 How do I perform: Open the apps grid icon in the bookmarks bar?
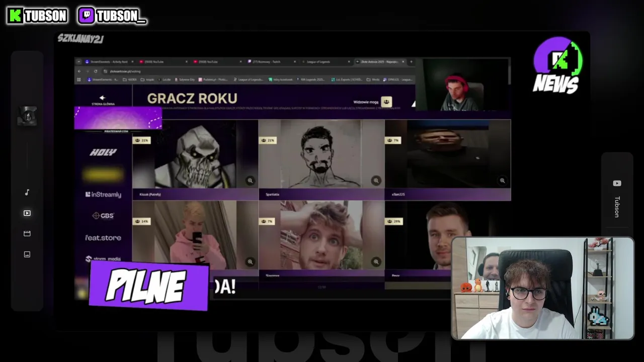click(79, 79)
